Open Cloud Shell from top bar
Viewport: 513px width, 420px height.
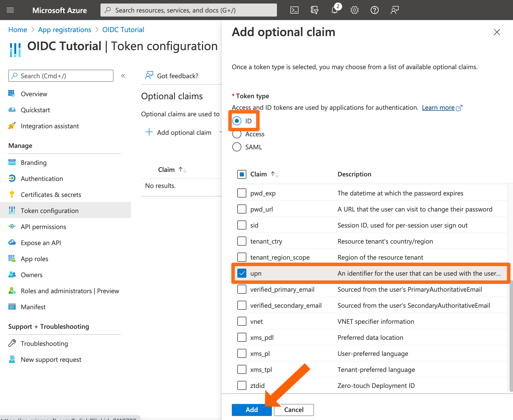tap(294, 10)
